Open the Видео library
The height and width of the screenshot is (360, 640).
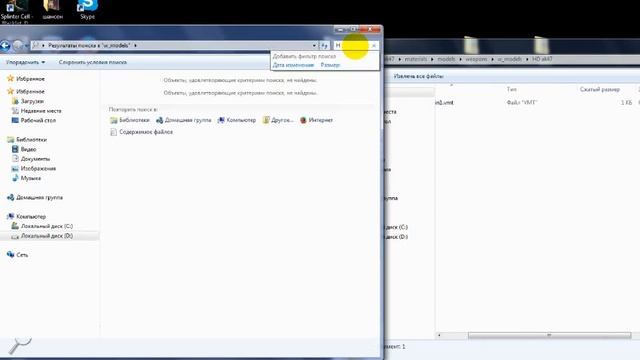click(28, 149)
